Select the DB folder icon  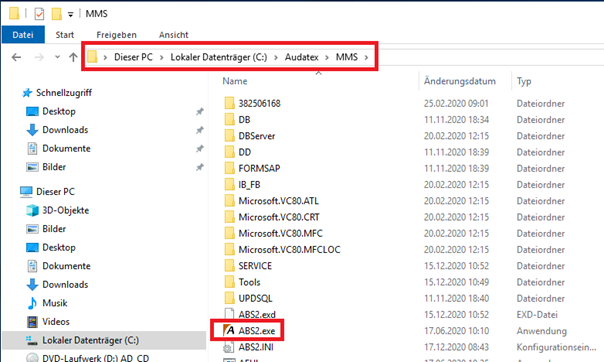tap(229, 119)
